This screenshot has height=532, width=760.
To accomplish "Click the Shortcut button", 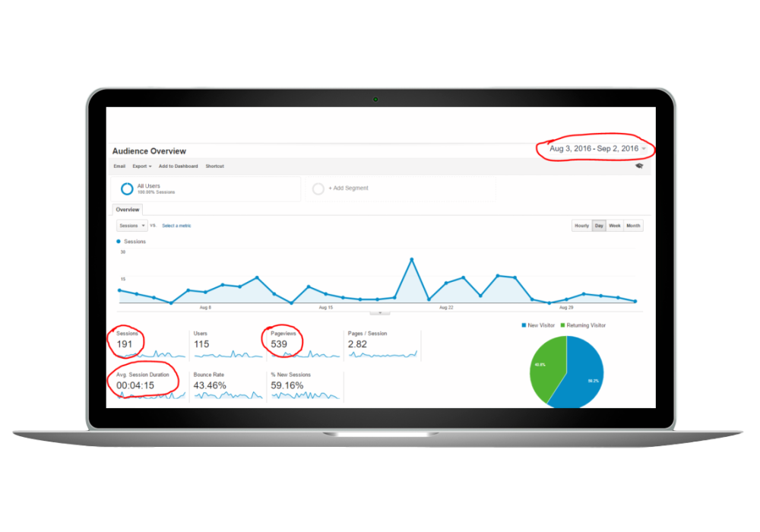I will coord(215,166).
